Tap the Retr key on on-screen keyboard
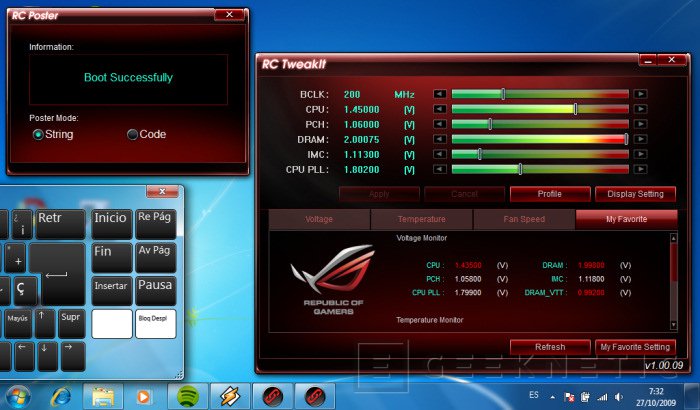700x410 pixels. pyautogui.click(x=60, y=224)
